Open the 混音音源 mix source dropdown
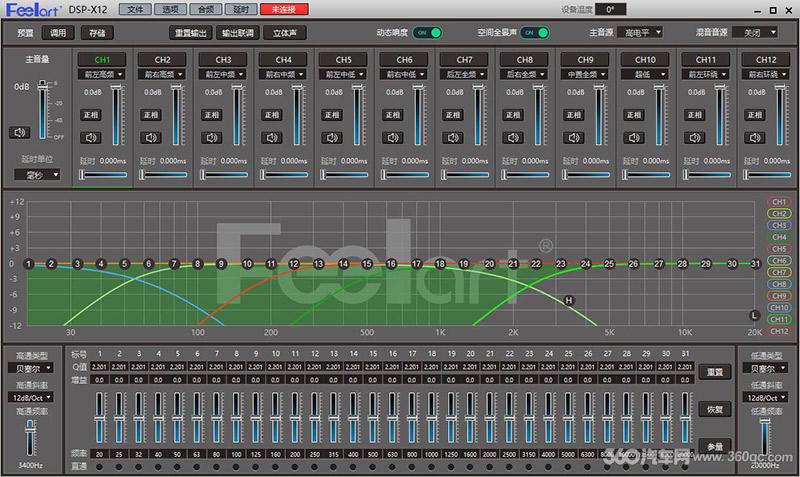The image size is (800, 477). click(755, 32)
